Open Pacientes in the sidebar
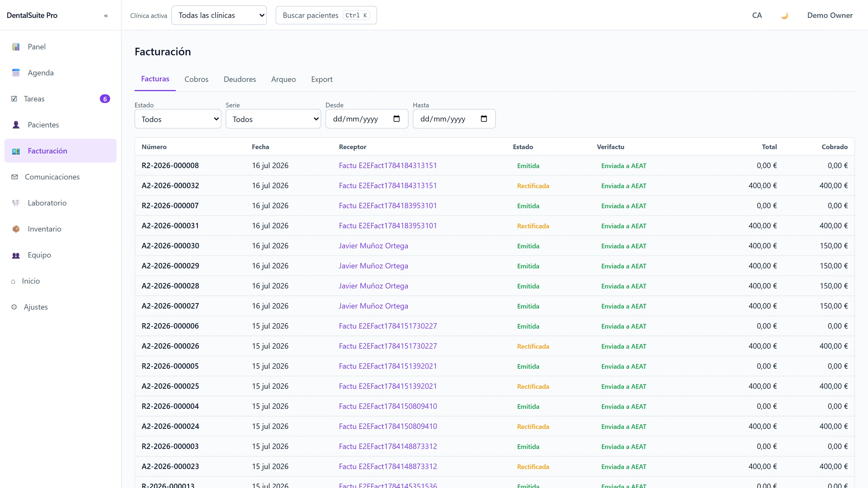Viewport: 868px width, 488px height. [60, 125]
